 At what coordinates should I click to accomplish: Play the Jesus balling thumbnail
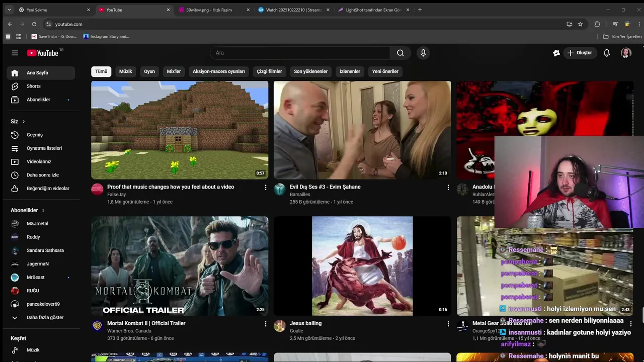click(362, 266)
